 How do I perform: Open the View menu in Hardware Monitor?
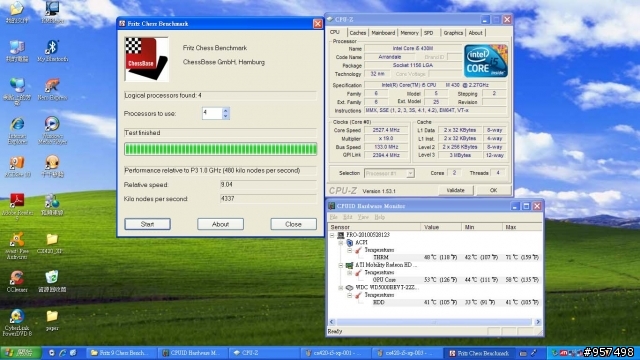(363, 217)
